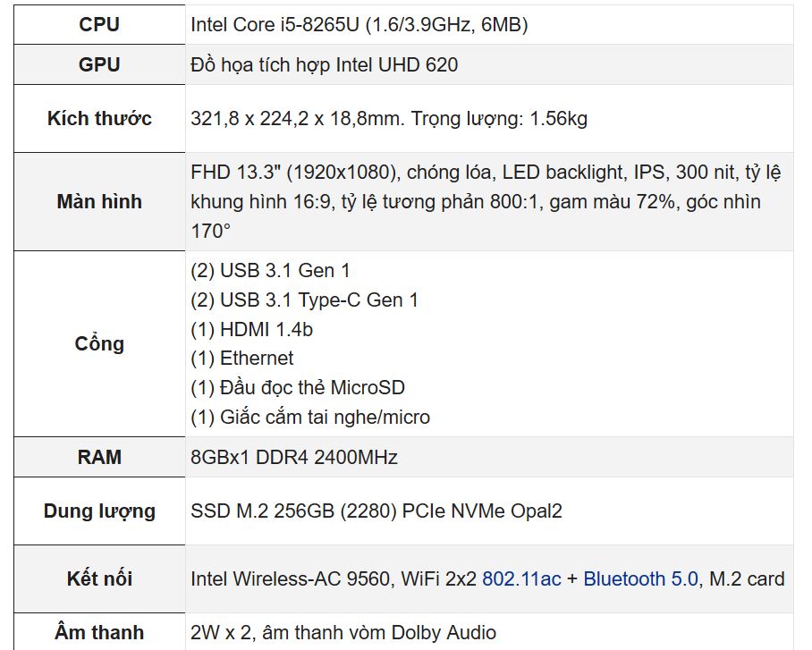
Task: Follow the Bluetooth 5.0 link
Action: [640, 579]
